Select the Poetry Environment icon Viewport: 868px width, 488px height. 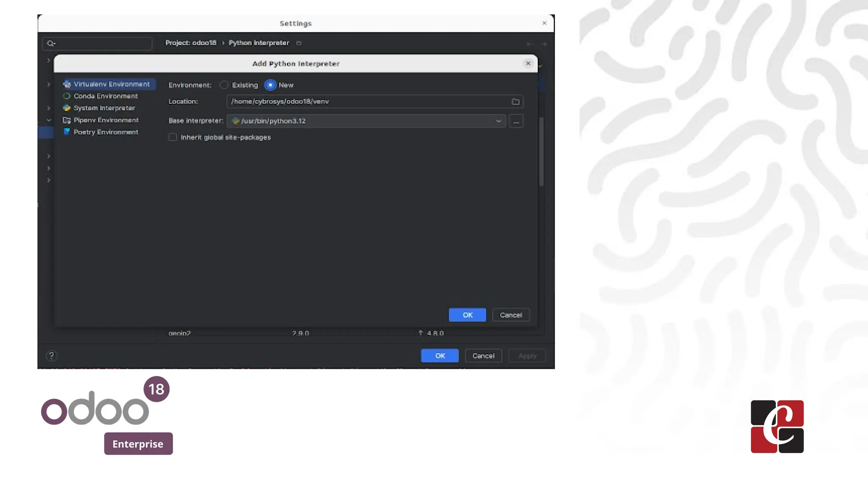tap(67, 132)
